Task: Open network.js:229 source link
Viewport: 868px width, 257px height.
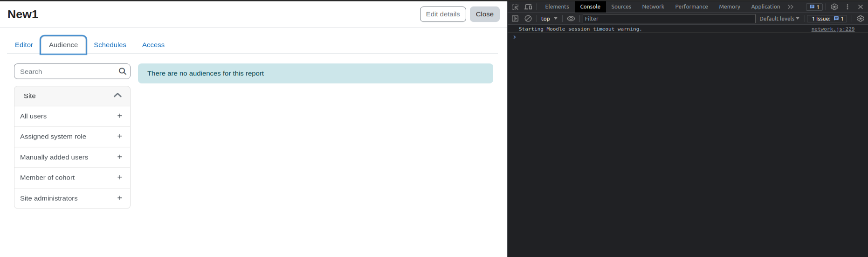Action: tap(833, 29)
